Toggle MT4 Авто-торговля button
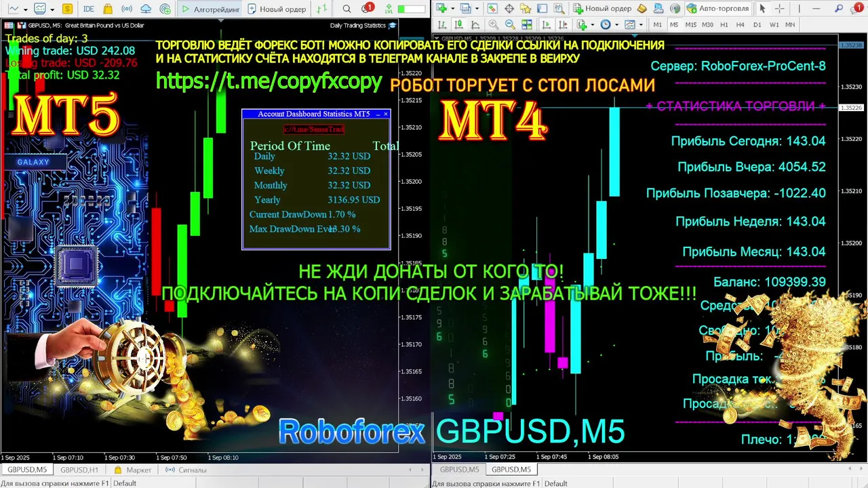Image resolution: width=868 pixels, height=488 pixels. [717, 9]
